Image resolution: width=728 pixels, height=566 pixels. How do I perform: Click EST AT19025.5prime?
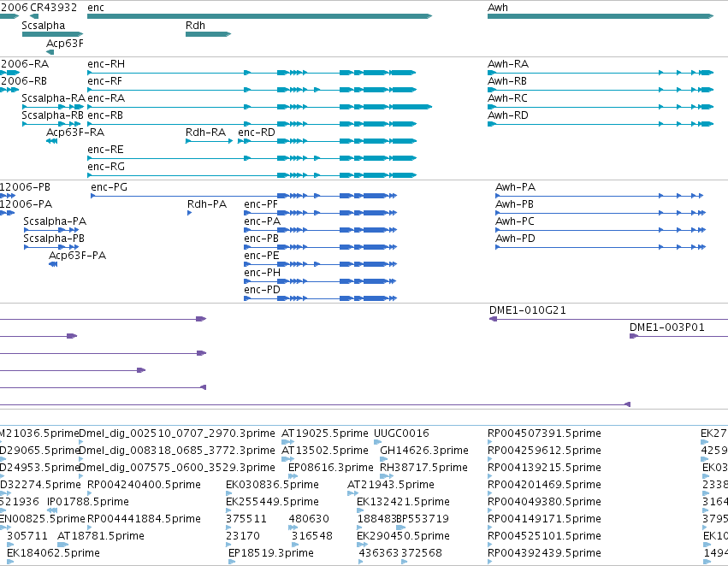(x=325, y=433)
